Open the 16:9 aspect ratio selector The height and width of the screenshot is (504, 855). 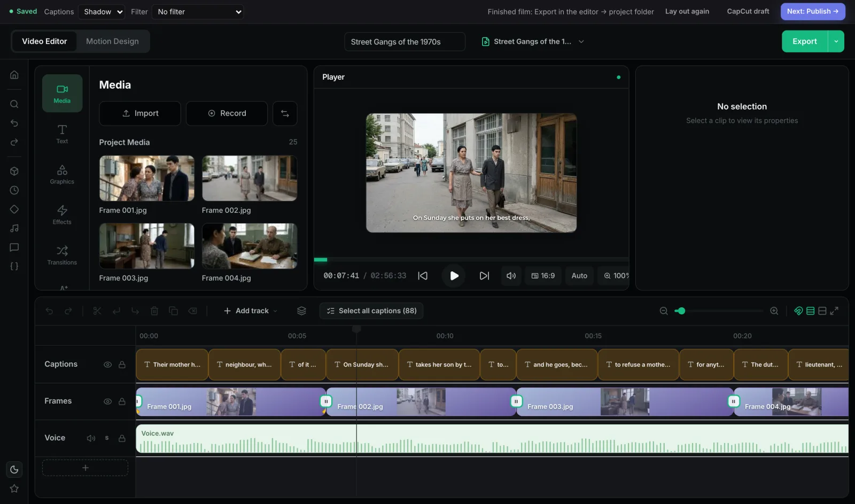[x=543, y=276]
